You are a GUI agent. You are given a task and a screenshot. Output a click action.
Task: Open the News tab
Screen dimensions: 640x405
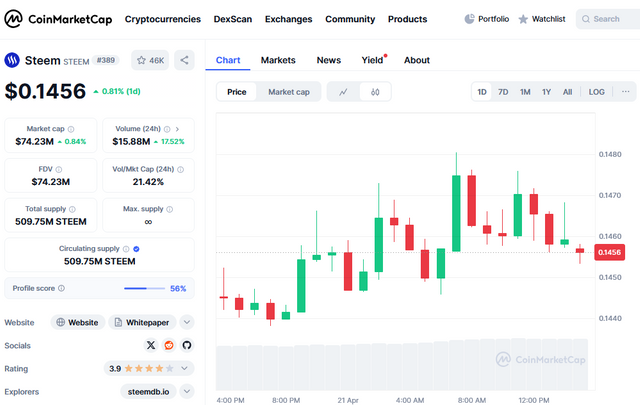(x=329, y=60)
